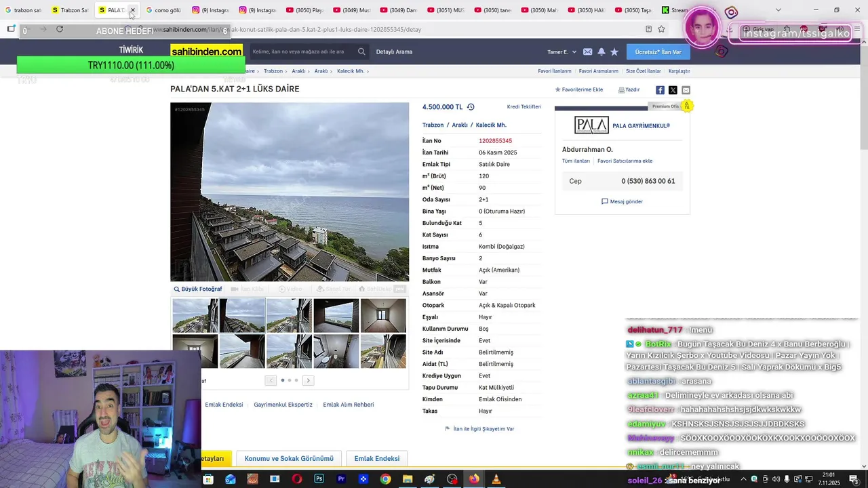
Task: View price history clock icon next to 4.500.000 TL
Action: pos(471,107)
